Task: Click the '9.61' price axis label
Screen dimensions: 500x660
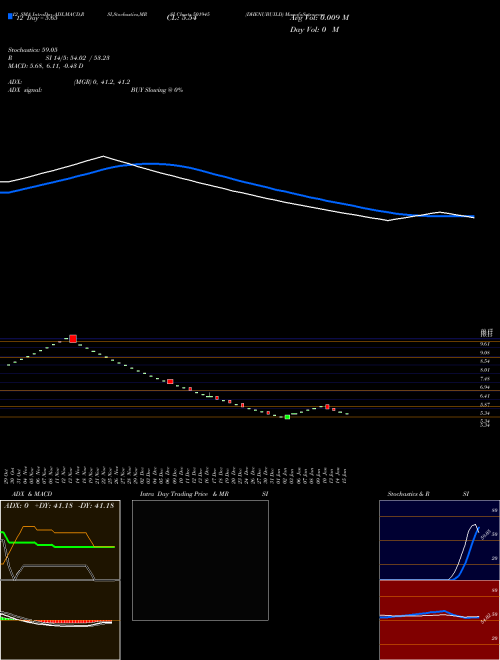Action: (x=485, y=344)
